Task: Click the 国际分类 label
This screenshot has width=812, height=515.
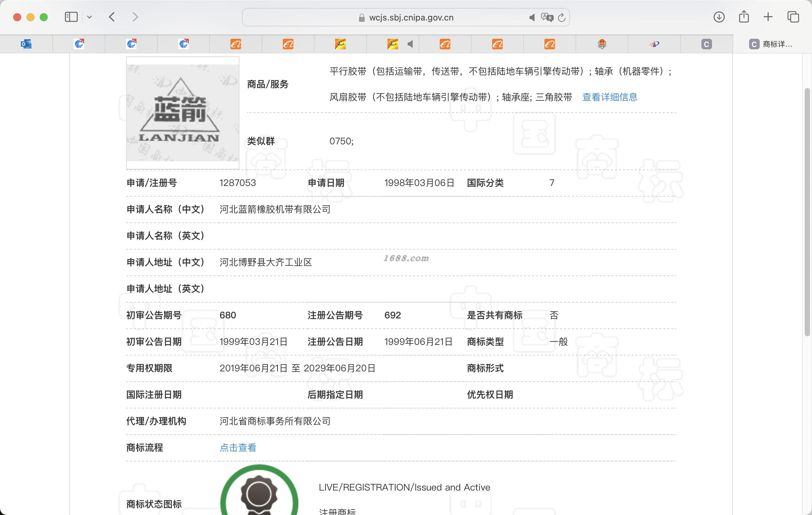Action: click(485, 183)
